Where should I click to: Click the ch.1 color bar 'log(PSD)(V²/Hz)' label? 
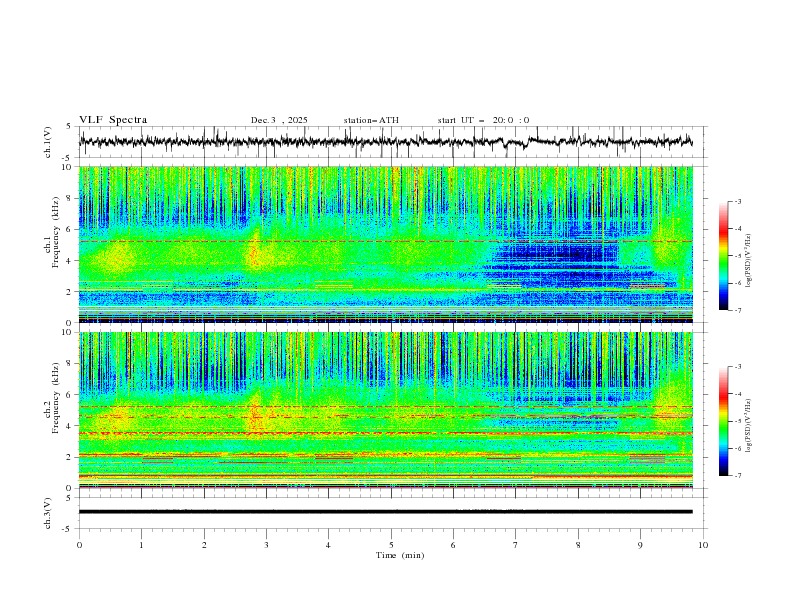coord(748,261)
